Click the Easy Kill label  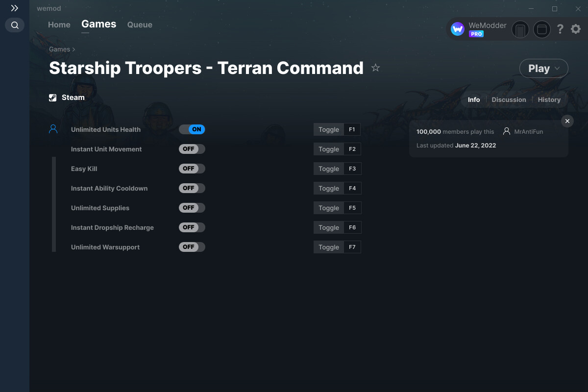[84, 169]
